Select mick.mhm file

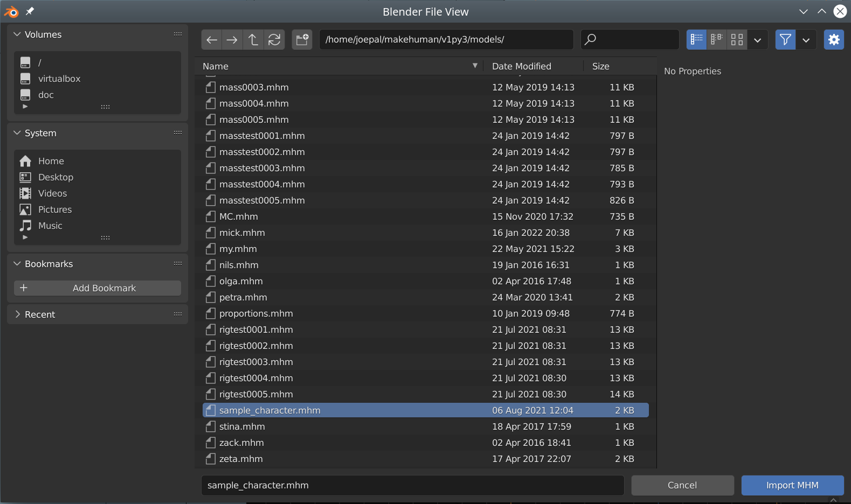click(426, 233)
